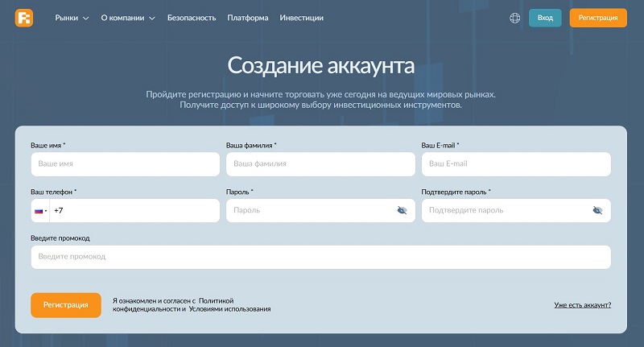Submit the form with orange Регистрация button
The image size is (644, 347).
[66, 305]
